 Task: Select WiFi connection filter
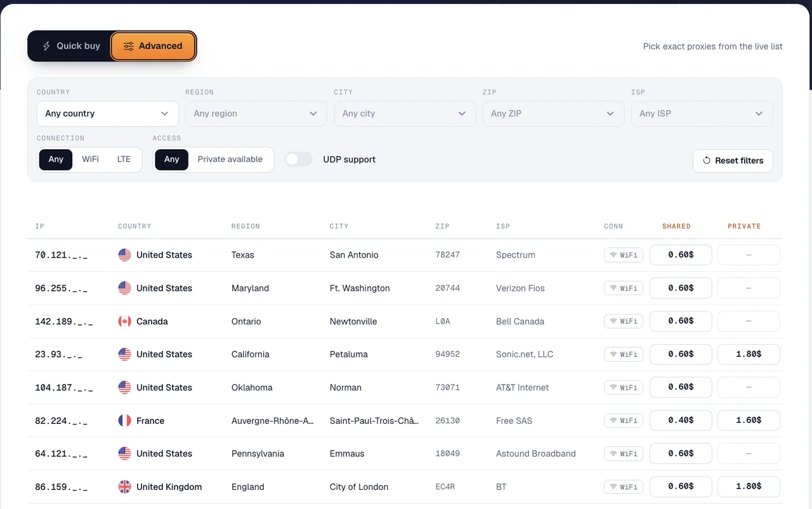tap(90, 159)
